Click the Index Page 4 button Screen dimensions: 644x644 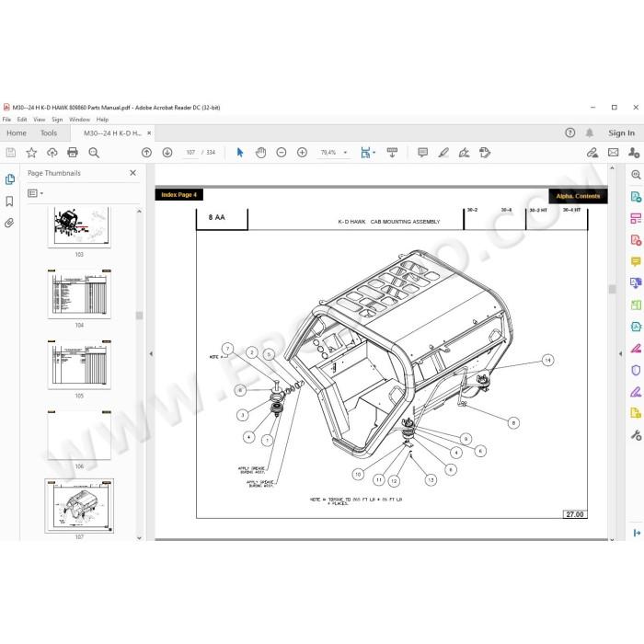click(178, 195)
